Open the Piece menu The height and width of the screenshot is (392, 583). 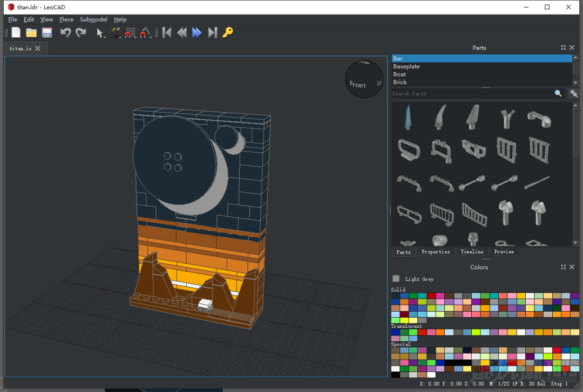(66, 19)
